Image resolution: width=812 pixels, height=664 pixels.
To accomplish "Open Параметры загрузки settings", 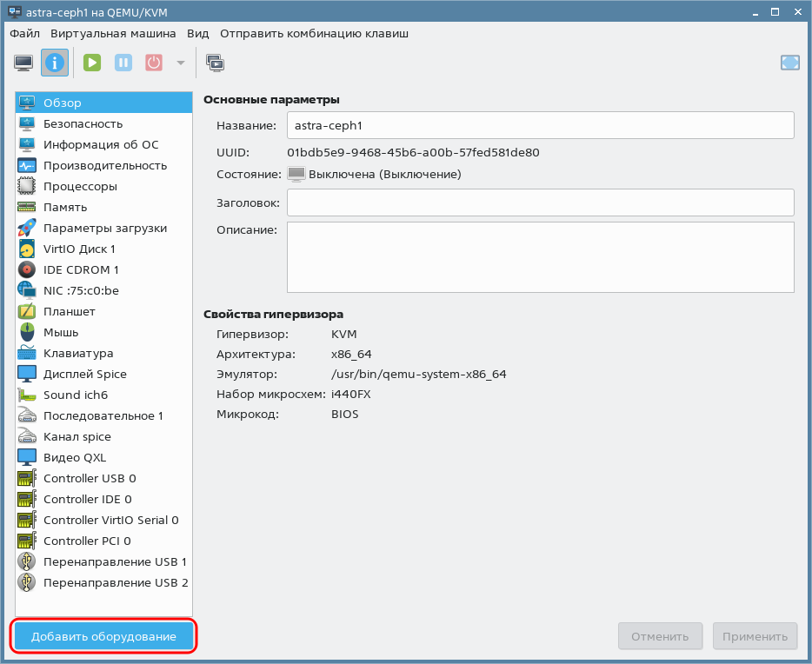I will point(104,228).
